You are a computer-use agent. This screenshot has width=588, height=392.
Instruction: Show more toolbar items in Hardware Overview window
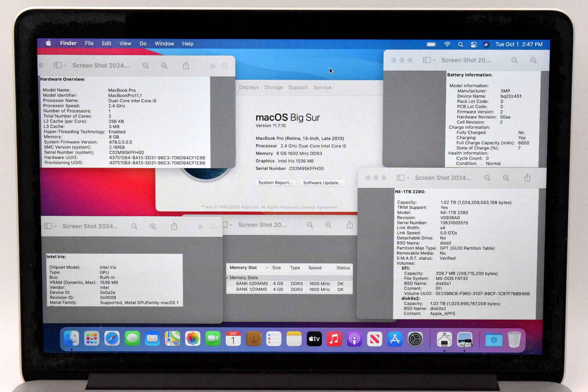(212, 66)
